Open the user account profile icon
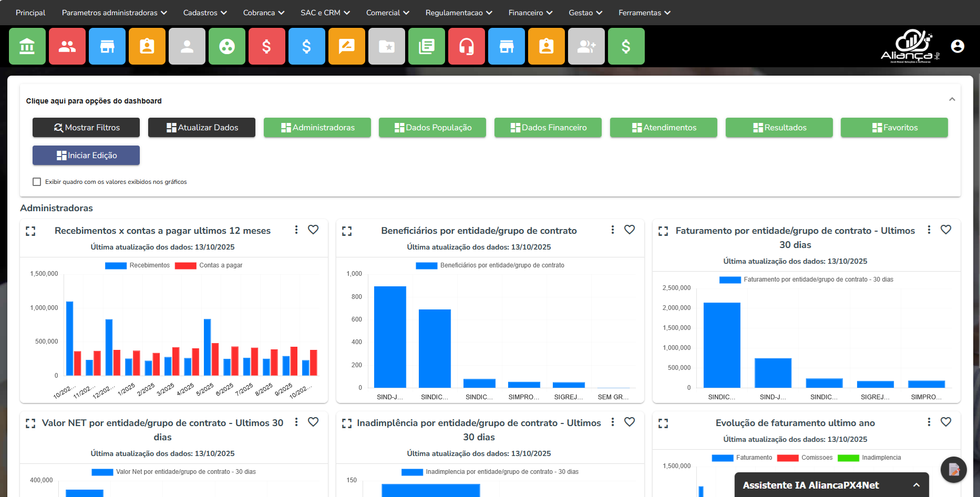The width and height of the screenshot is (980, 497). (958, 46)
